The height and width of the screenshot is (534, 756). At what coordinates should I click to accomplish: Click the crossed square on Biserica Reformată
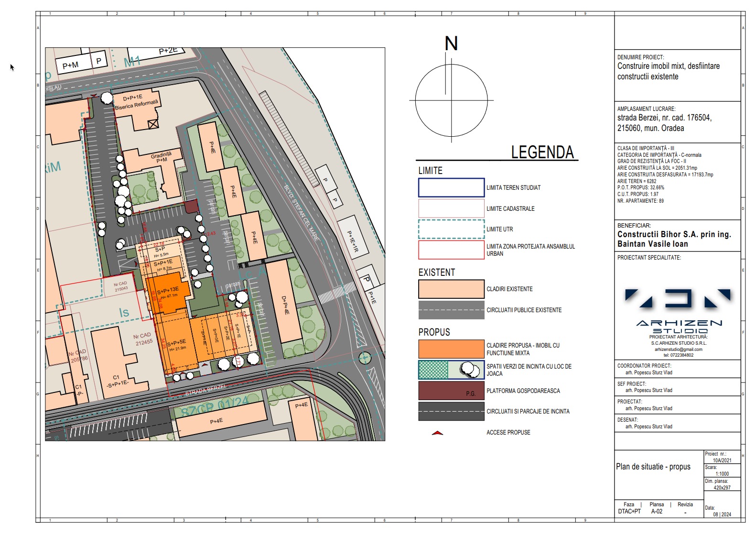[153, 124]
